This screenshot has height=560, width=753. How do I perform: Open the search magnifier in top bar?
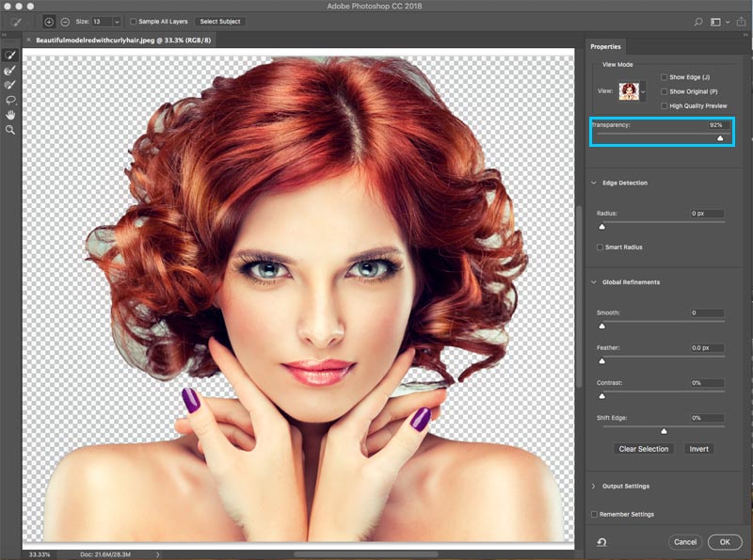pos(697,21)
